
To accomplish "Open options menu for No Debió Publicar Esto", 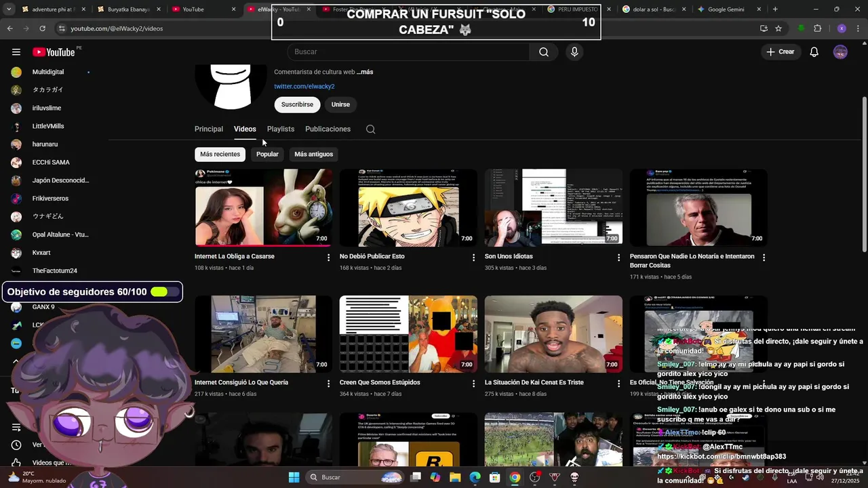I will 474,258.
